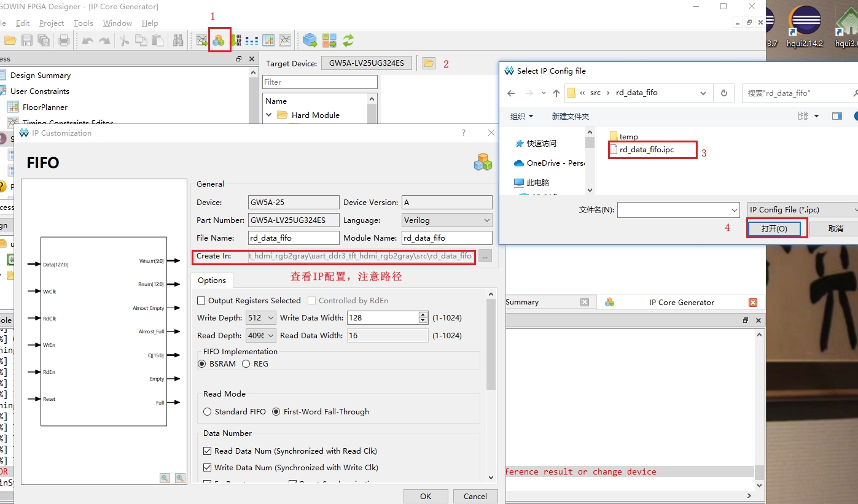Open the view options dropdown arrow
Screen dimensions: 858x504
pyautogui.click(x=816, y=116)
